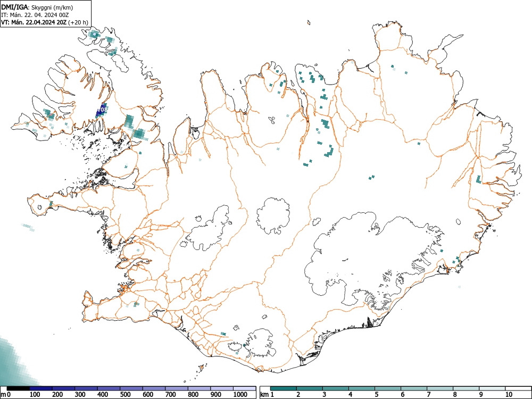The width and height of the screenshot is (532, 399).
Task: Pick the dark blue 100–200 m legend swatch
Action: pyautogui.click(x=41, y=388)
